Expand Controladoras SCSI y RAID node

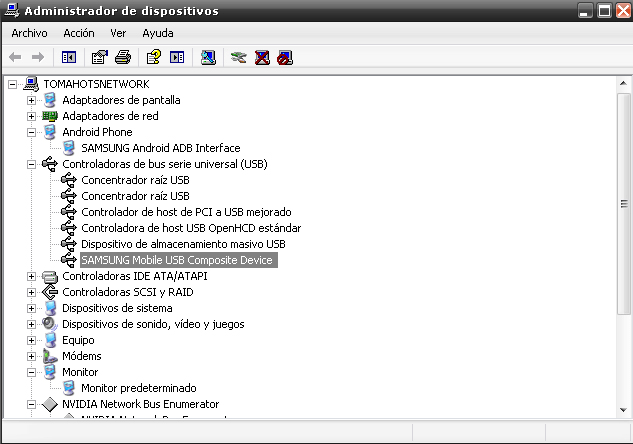click(x=31, y=292)
